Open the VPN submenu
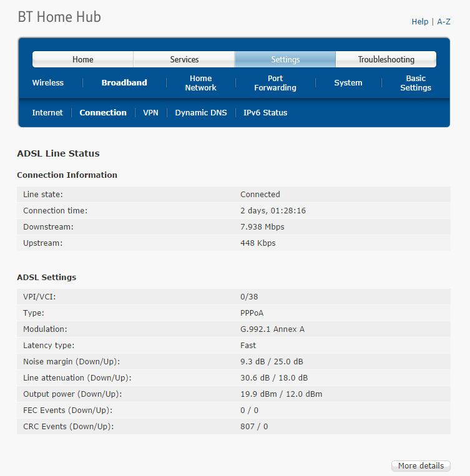This screenshot has width=470, height=476. pyautogui.click(x=150, y=113)
